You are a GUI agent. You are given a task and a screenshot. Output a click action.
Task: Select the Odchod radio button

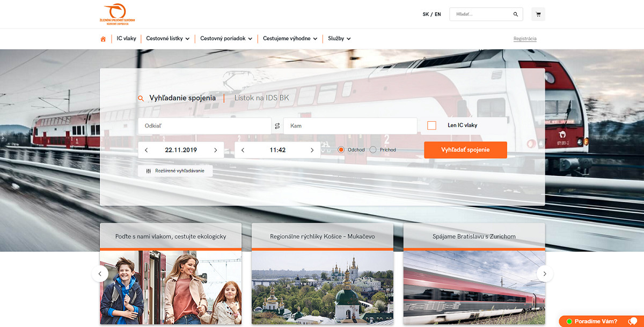coord(341,150)
